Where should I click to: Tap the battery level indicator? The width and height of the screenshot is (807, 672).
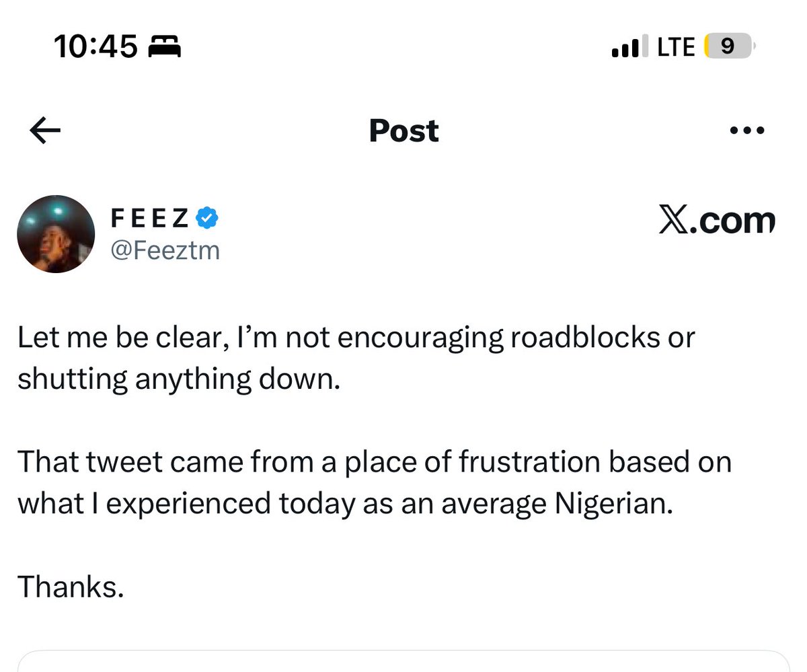(x=728, y=47)
